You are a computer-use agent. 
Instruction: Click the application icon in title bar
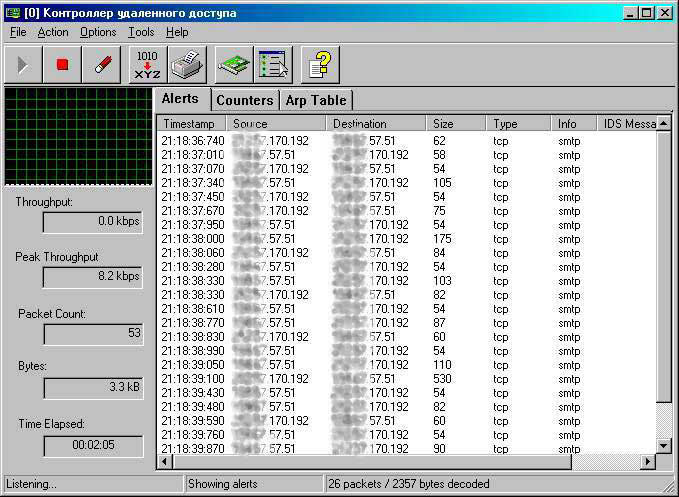click(x=13, y=13)
